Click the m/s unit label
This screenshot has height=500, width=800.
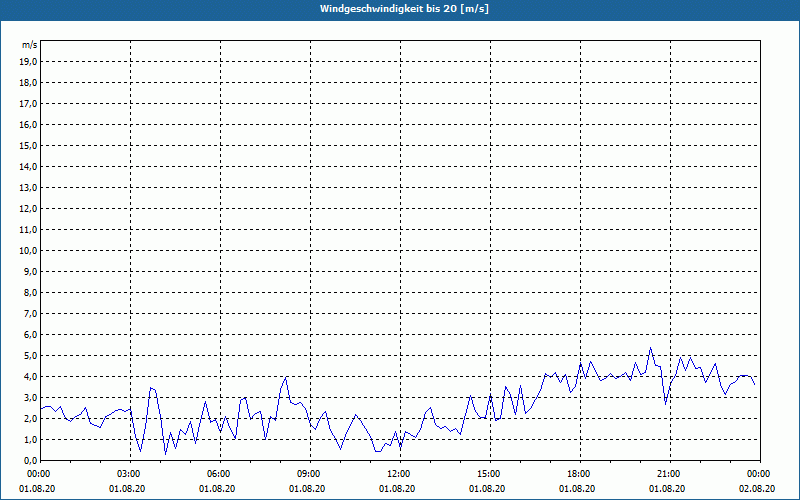(x=30, y=45)
